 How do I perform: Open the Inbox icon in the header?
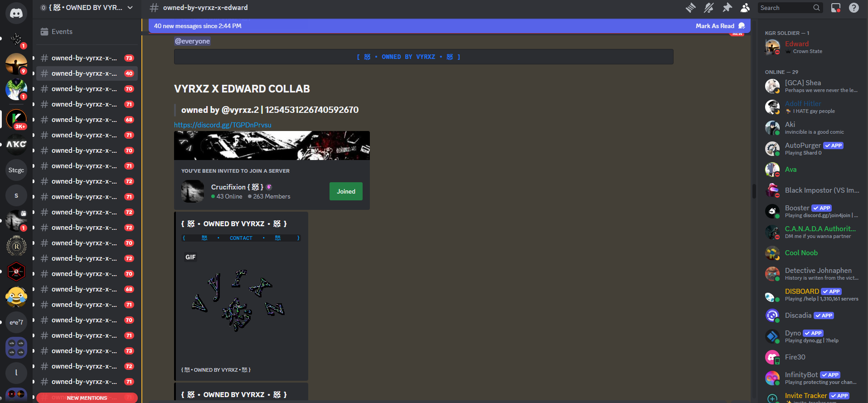[x=835, y=8]
